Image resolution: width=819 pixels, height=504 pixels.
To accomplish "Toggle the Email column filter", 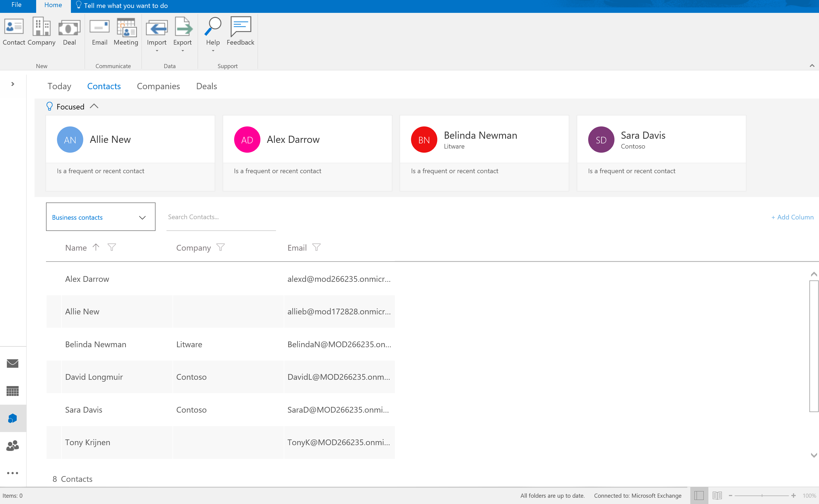I will click(x=316, y=247).
